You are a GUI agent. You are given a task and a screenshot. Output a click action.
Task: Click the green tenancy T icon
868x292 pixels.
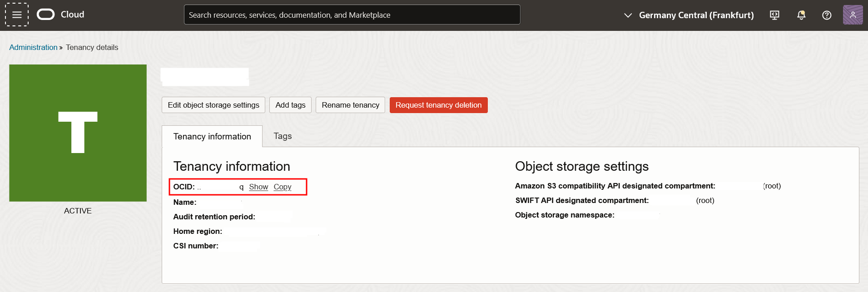coord(78,133)
